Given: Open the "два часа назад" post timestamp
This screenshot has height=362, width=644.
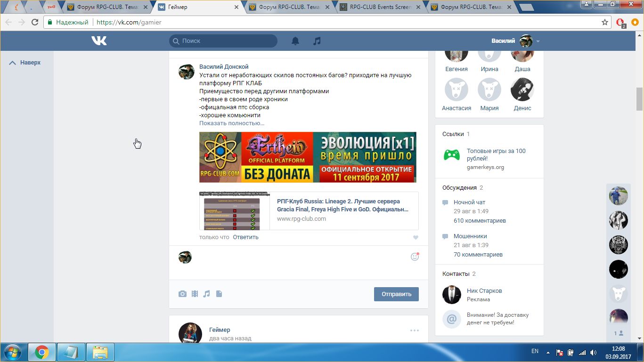Looking at the screenshot, I should [x=230, y=338].
